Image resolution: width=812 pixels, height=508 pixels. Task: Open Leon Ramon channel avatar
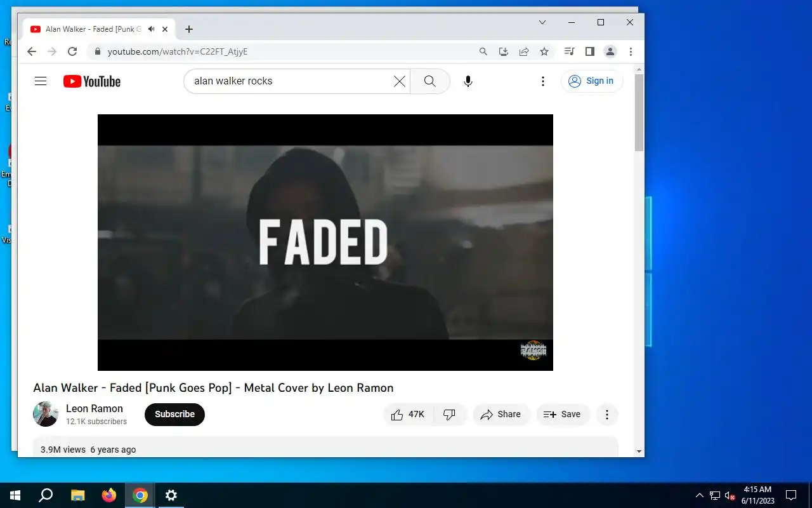(46, 414)
